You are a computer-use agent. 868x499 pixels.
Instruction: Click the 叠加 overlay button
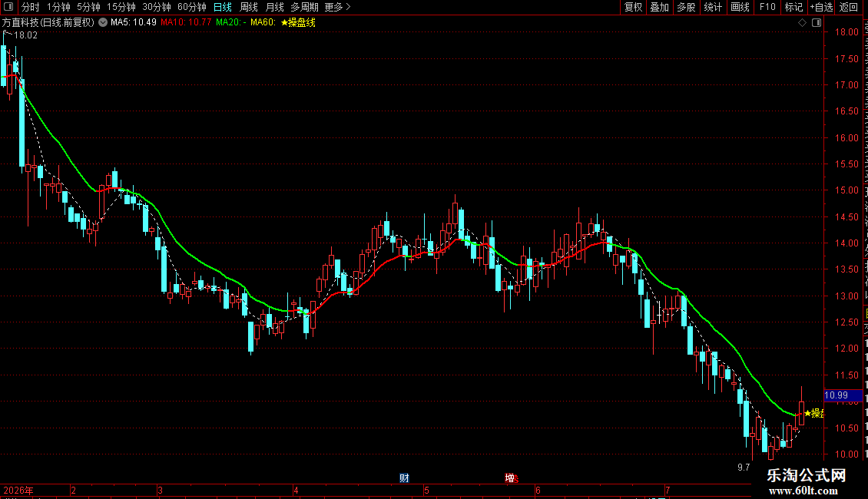659,7
